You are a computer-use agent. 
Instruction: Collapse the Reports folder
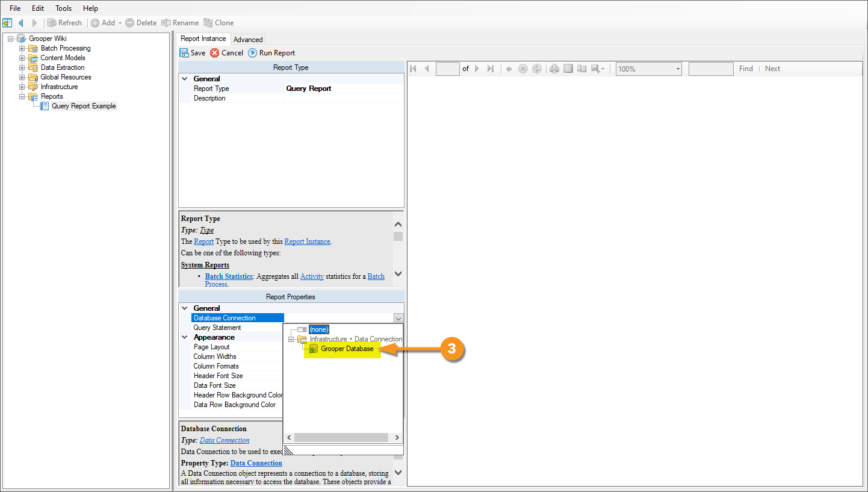click(22, 96)
